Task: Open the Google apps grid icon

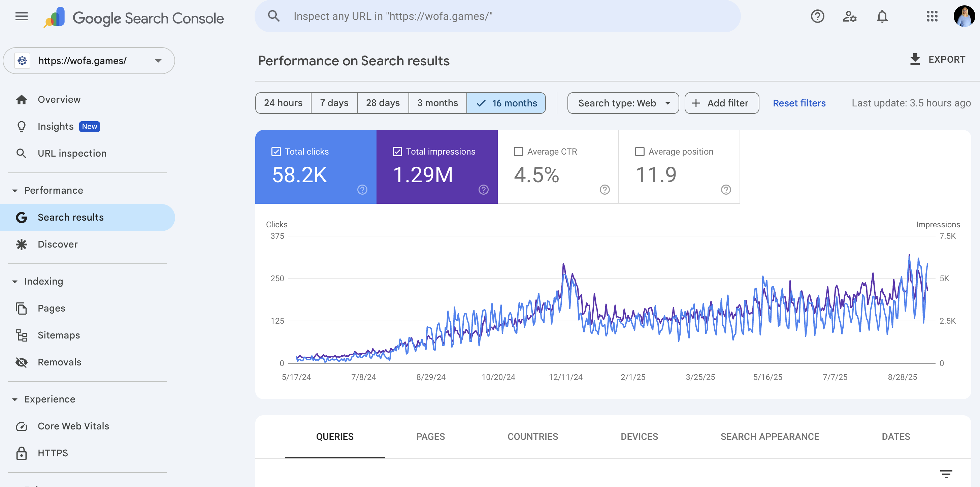Action: tap(932, 17)
